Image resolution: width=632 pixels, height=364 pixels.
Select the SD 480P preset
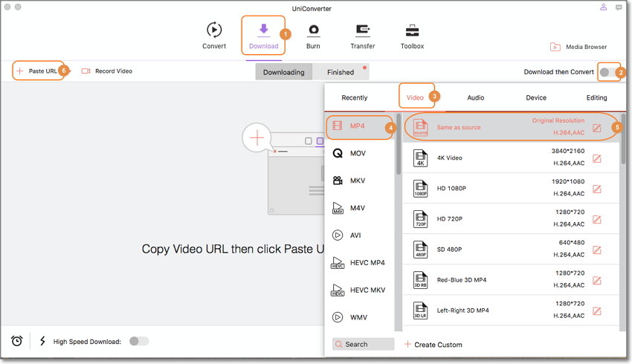[511, 250]
